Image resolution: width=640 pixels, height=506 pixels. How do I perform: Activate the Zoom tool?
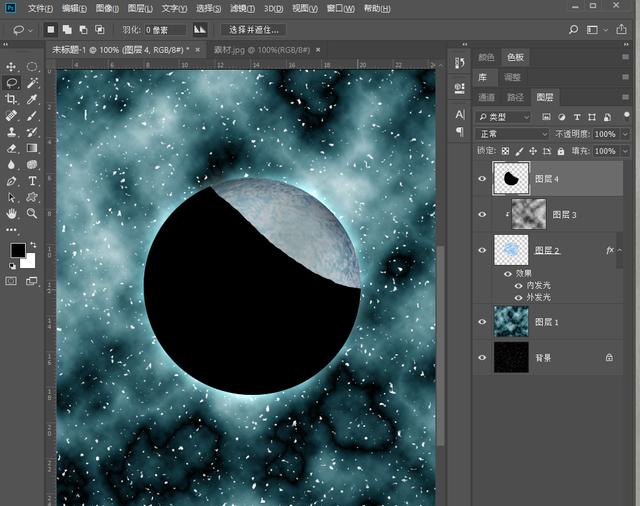33,213
